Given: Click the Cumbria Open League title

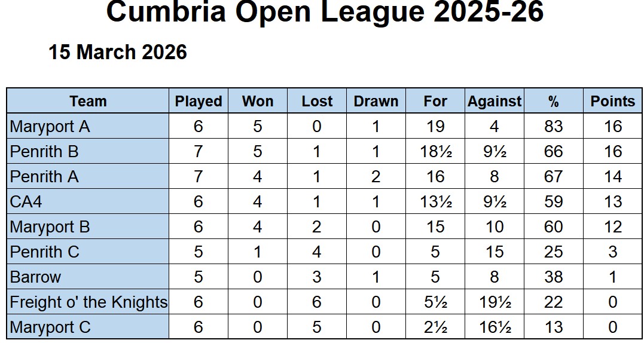Looking at the screenshot, I should [x=325, y=12].
